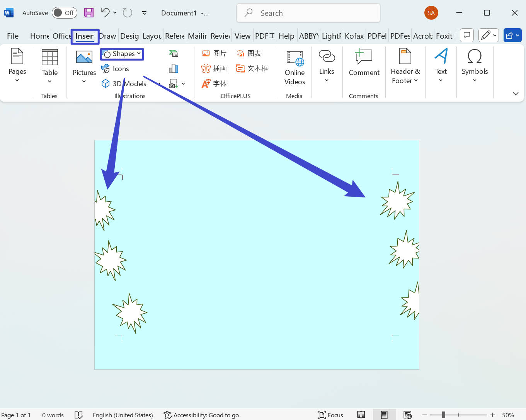Insert Icons from Illustrations group

point(115,69)
